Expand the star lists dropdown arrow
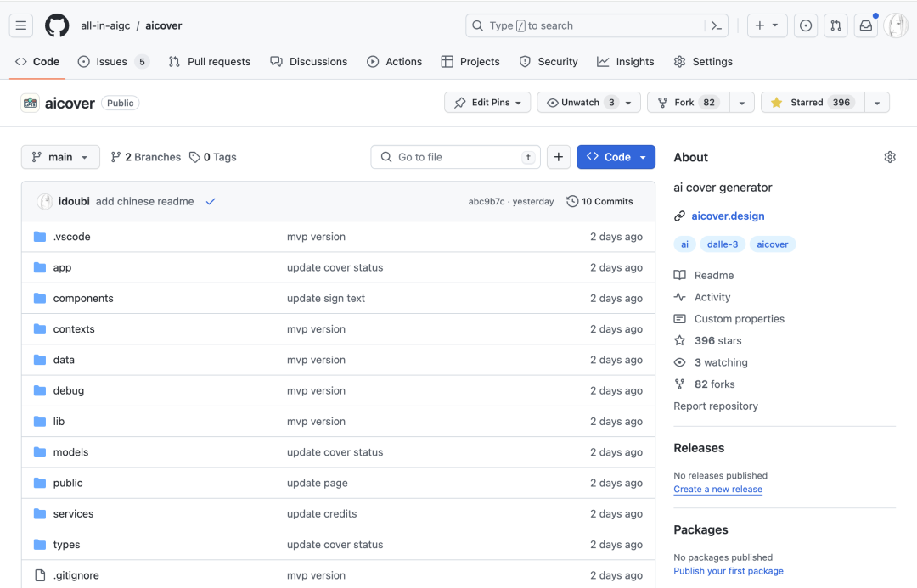Viewport: 917px width, 588px height. 877,103
